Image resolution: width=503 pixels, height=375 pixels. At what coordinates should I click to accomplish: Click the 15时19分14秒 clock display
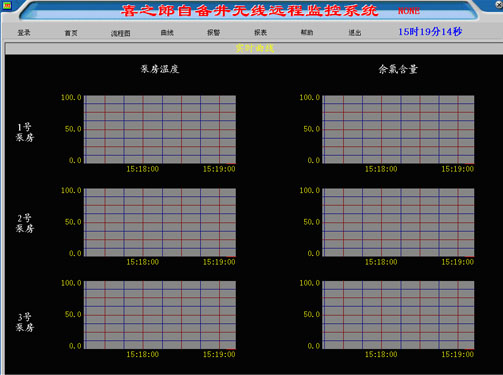click(x=430, y=32)
